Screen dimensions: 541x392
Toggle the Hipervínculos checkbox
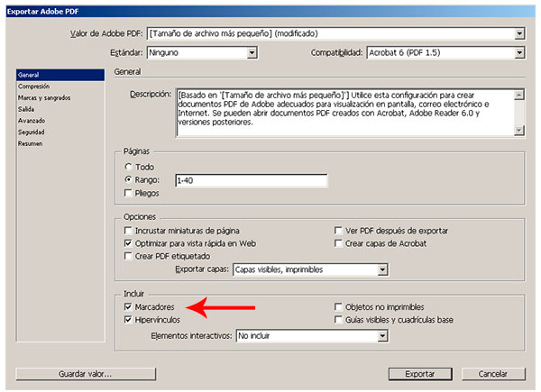point(128,320)
